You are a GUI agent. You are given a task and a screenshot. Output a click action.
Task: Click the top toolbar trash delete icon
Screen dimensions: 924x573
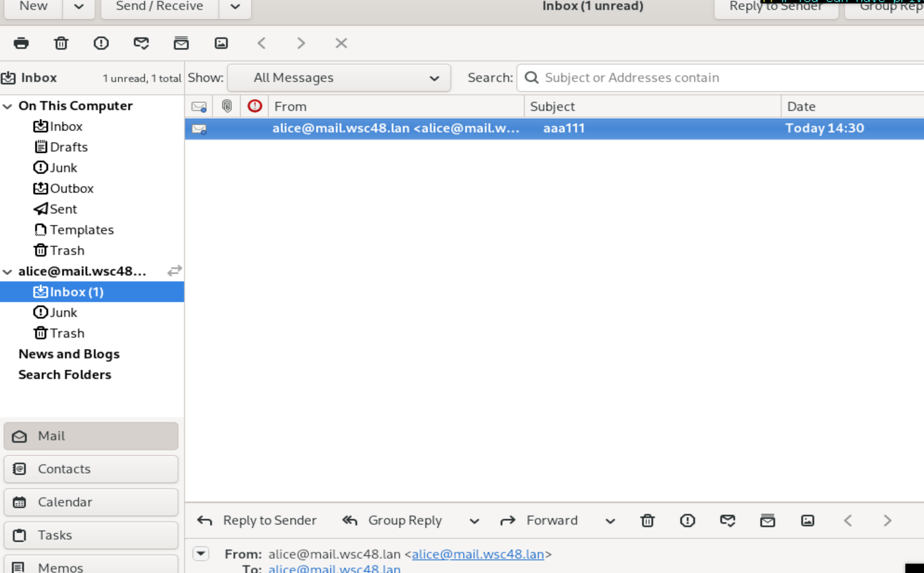[61, 43]
